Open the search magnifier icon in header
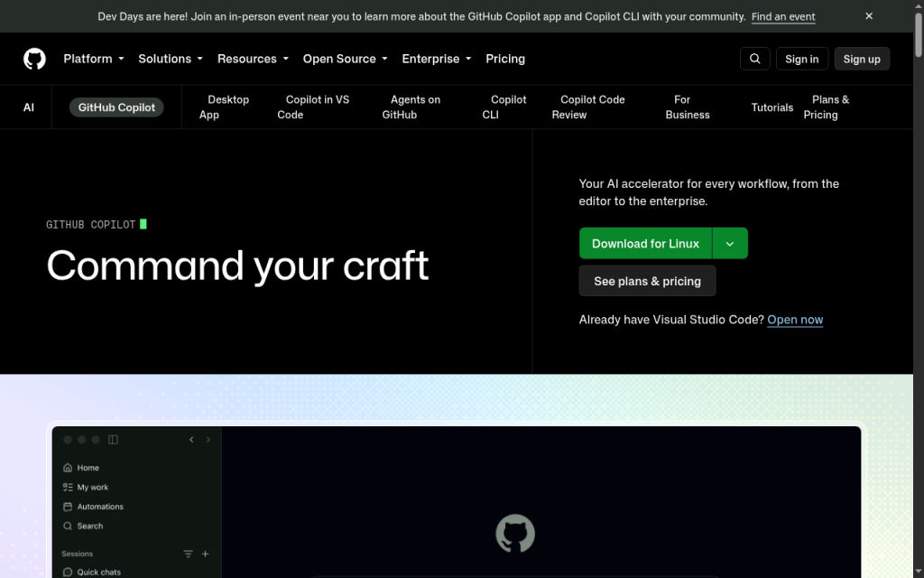Screen dimensions: 924x578 (755, 59)
